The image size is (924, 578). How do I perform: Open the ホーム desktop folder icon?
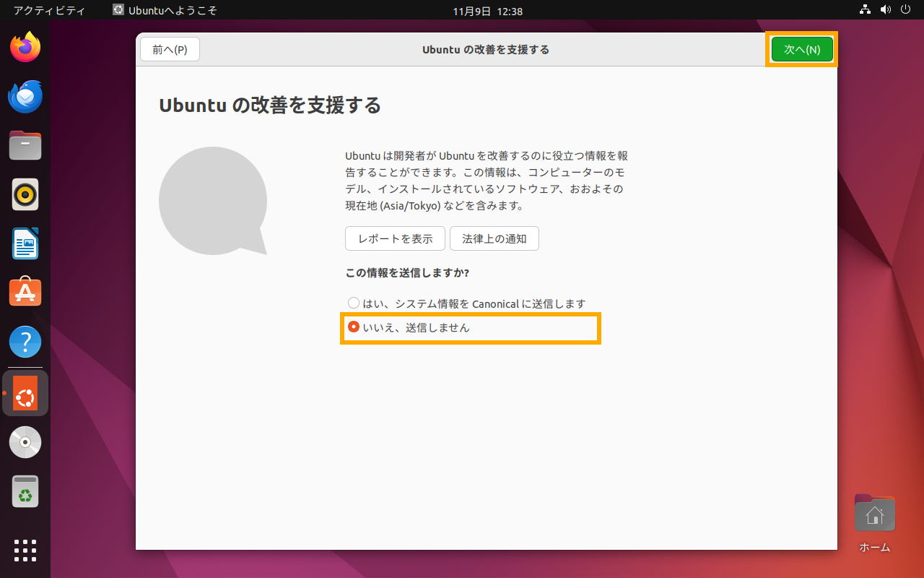[875, 523]
